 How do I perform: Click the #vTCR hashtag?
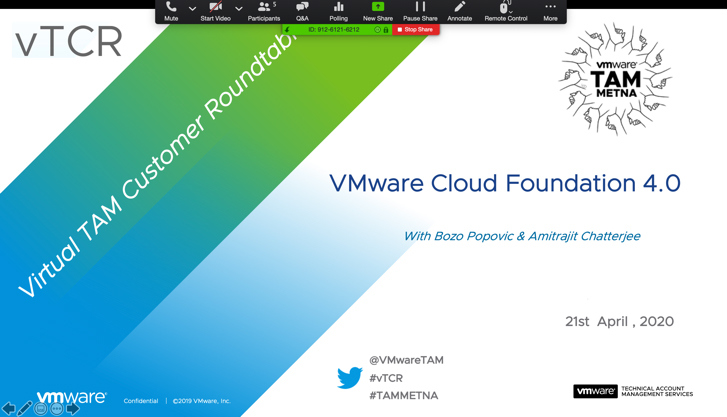386,378
